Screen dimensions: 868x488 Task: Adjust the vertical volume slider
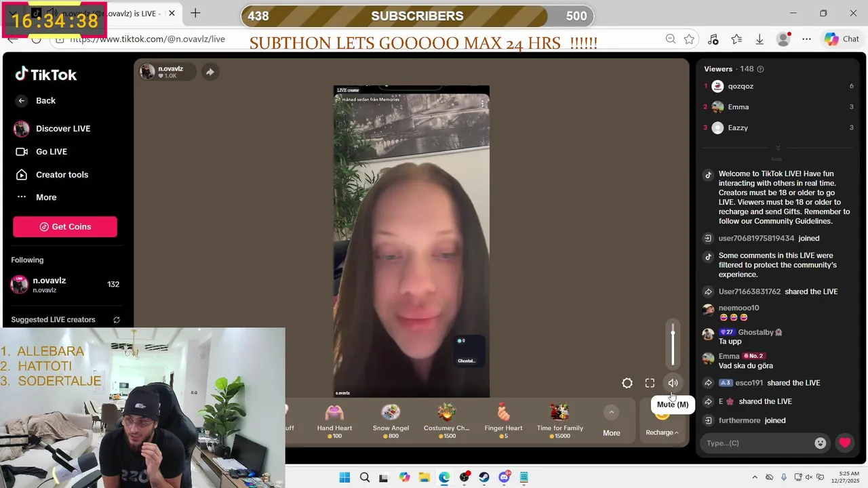[673, 346]
